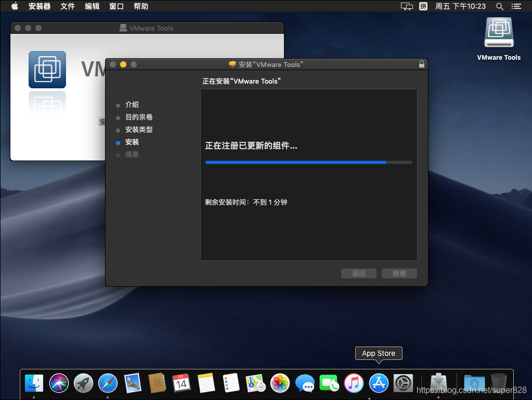Click Pinyin input method icon

423,6
